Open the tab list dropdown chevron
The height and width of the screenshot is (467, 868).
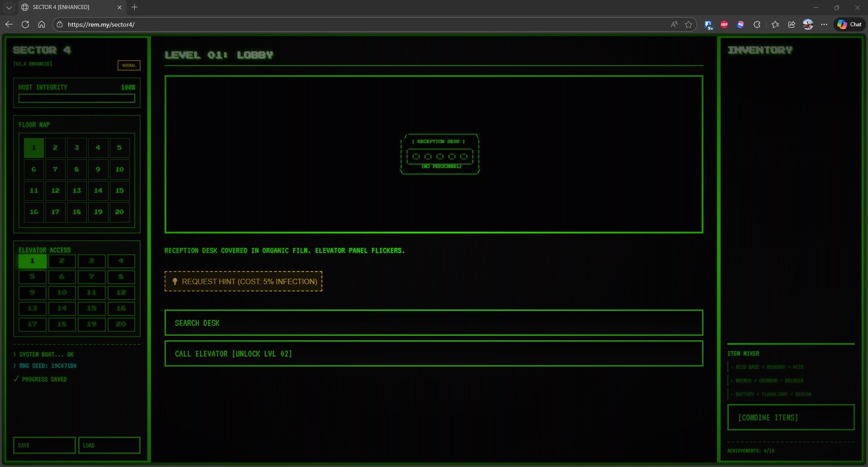(9, 7)
